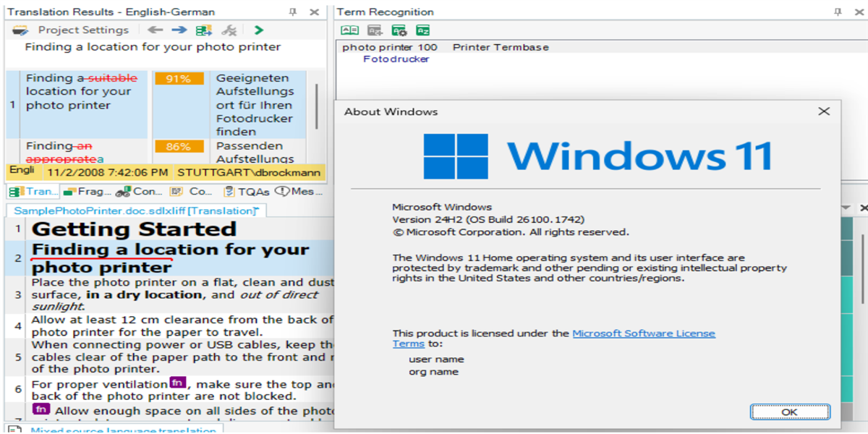Click the Apply Translation icon in Translation Results
This screenshot has height=434, width=868.
[x=203, y=30]
